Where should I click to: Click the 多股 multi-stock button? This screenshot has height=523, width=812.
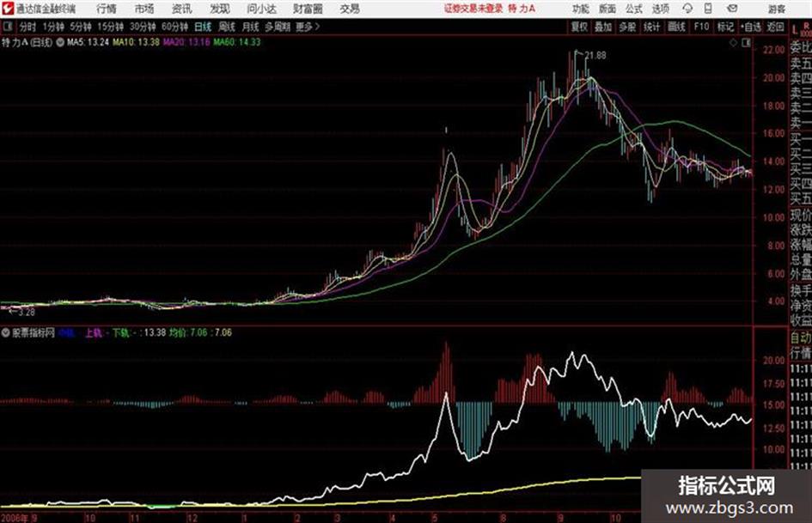(627, 27)
